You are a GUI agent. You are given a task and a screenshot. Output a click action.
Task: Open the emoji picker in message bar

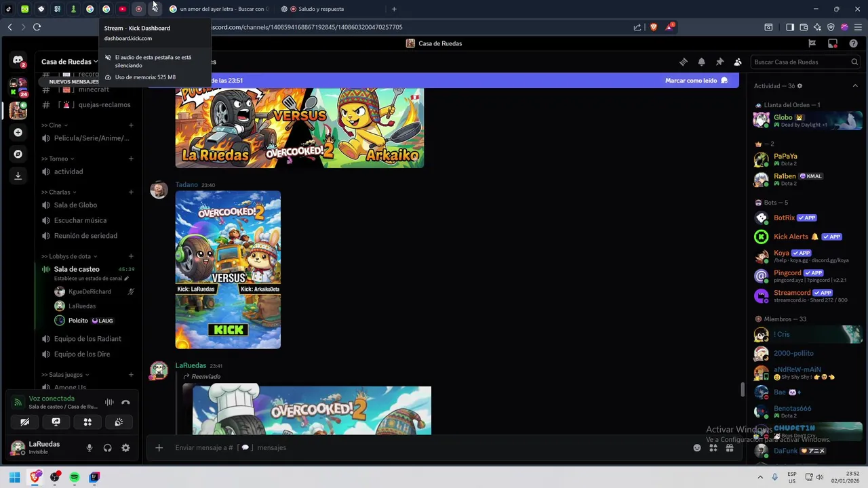pyautogui.click(x=697, y=447)
